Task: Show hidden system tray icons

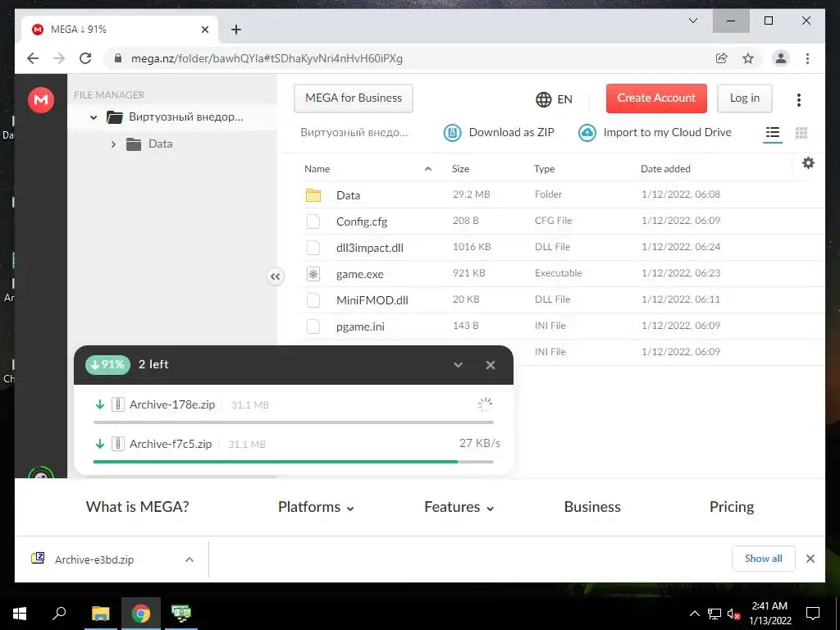Action: pos(694,614)
